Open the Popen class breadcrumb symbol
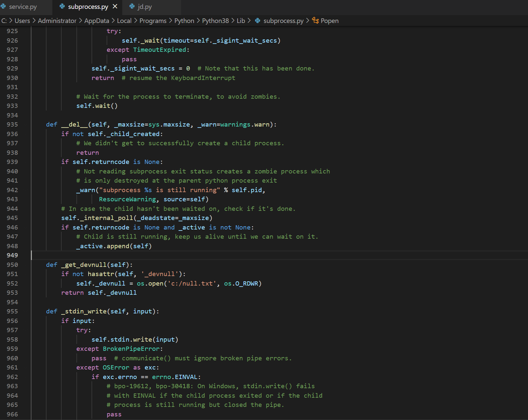Image resolution: width=528 pixels, height=420 pixels. click(329, 21)
